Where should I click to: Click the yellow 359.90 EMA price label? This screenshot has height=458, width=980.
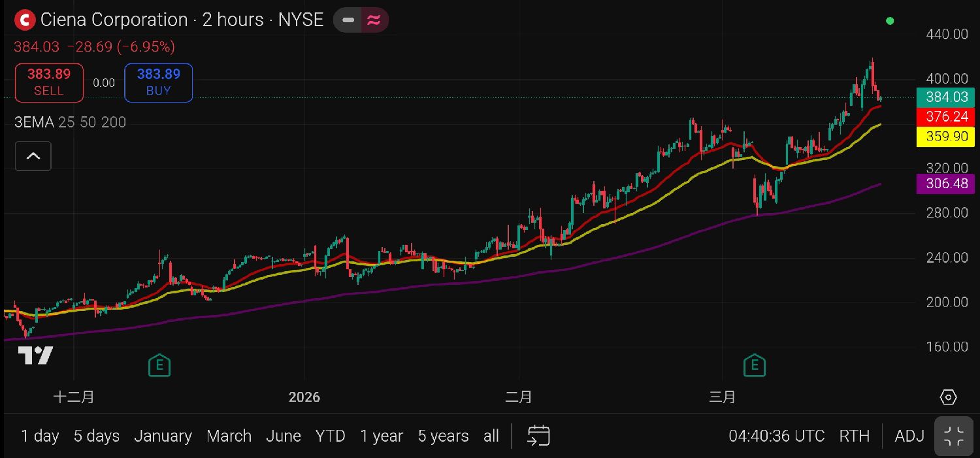[945, 137]
